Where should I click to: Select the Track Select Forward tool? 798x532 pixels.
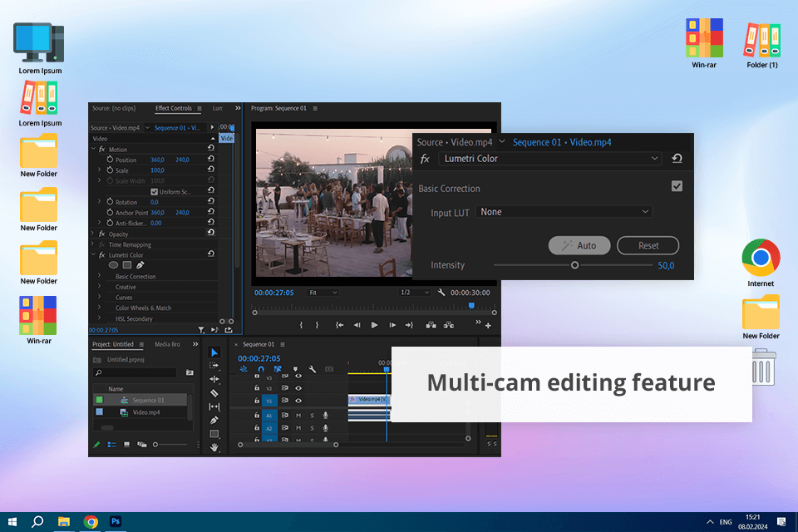pyautogui.click(x=214, y=366)
